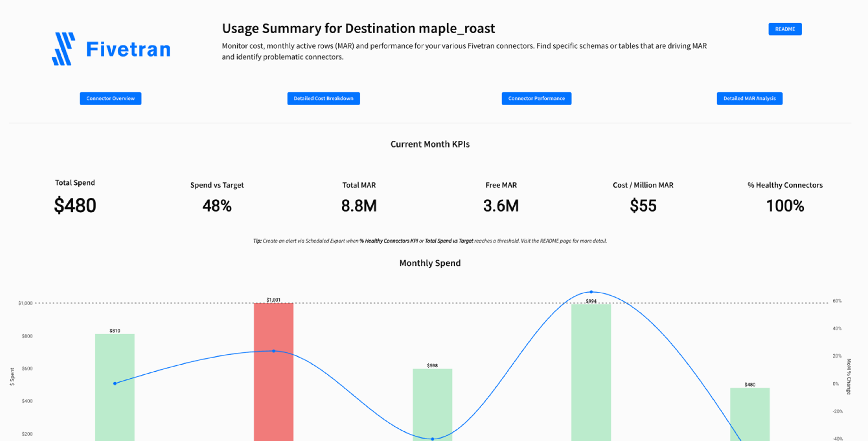Click the Fivetran logo

click(111, 49)
